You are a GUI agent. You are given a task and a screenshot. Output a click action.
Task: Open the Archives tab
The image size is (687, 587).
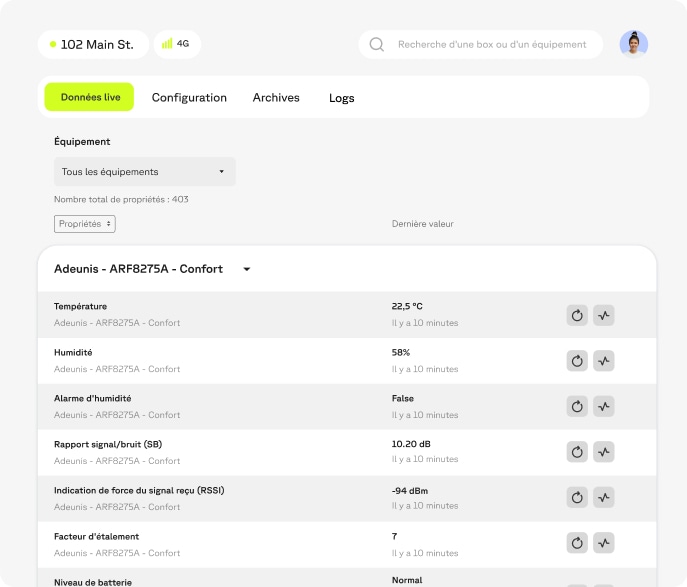click(x=276, y=98)
